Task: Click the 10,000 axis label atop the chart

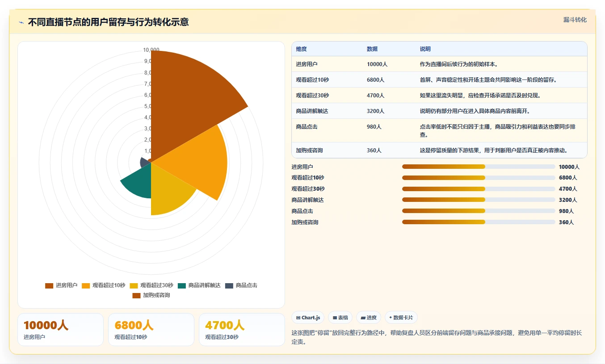Action: (151, 50)
